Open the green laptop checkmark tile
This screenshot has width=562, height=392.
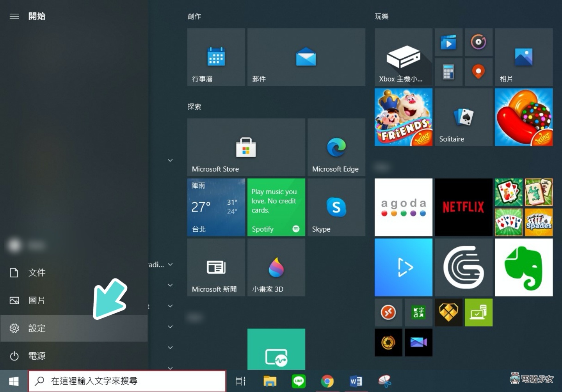[x=478, y=312]
